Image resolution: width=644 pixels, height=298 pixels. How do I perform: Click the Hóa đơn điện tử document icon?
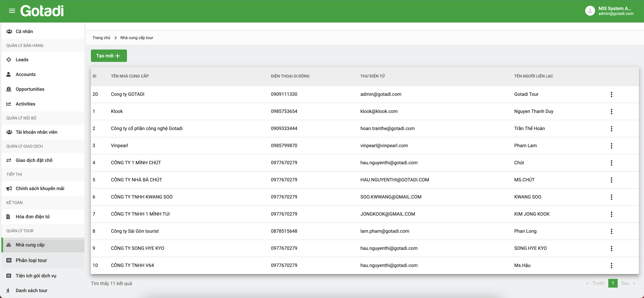coord(8,217)
